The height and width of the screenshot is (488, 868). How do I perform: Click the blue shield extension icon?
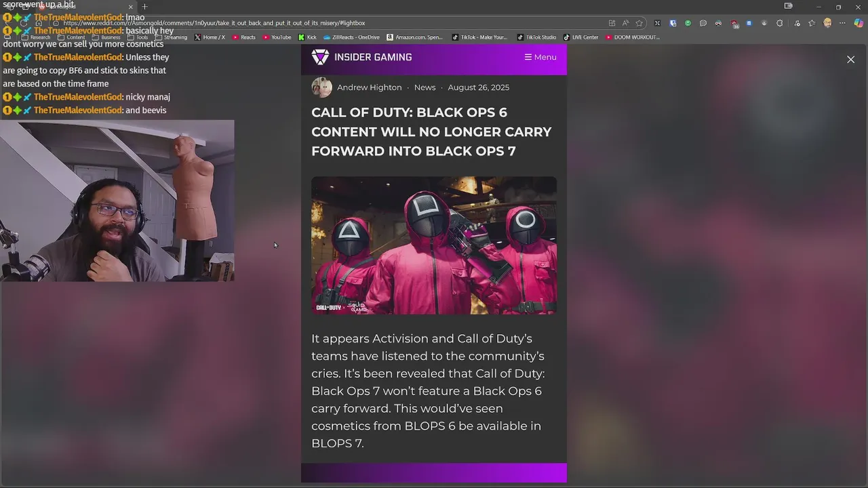[x=673, y=23]
